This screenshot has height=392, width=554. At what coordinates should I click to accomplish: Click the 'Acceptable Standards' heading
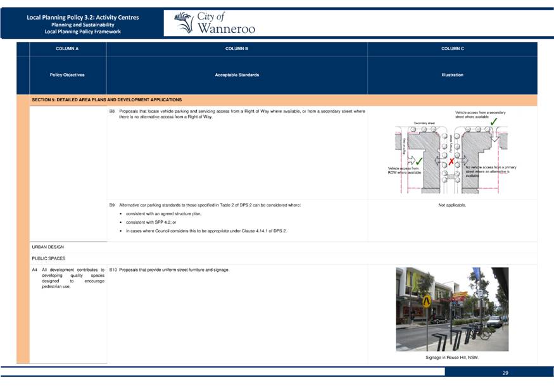coord(237,75)
